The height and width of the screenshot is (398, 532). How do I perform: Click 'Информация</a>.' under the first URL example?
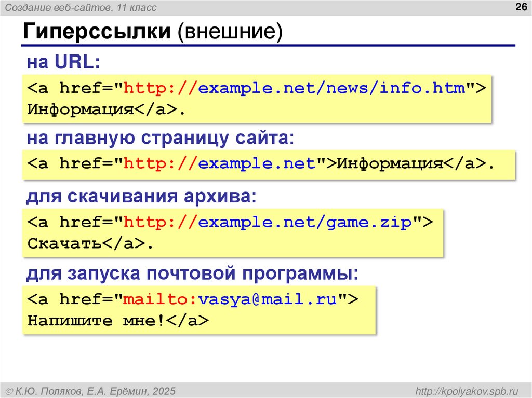107,109
